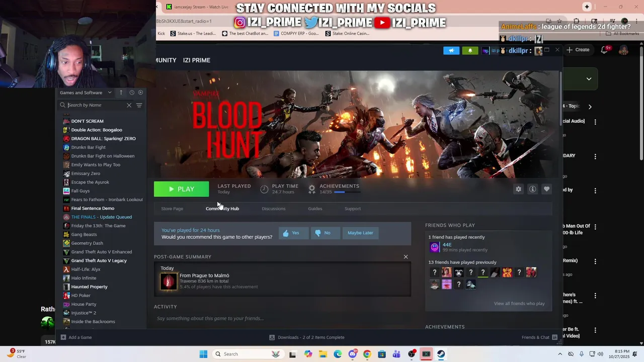Select Friday the 13th: The Game
This screenshot has height=362, width=644.
[x=98, y=226]
